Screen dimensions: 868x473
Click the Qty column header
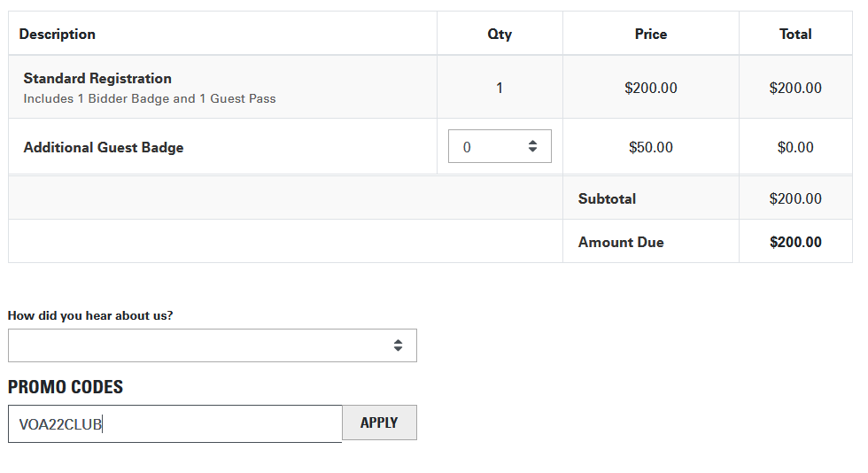pyautogui.click(x=500, y=35)
